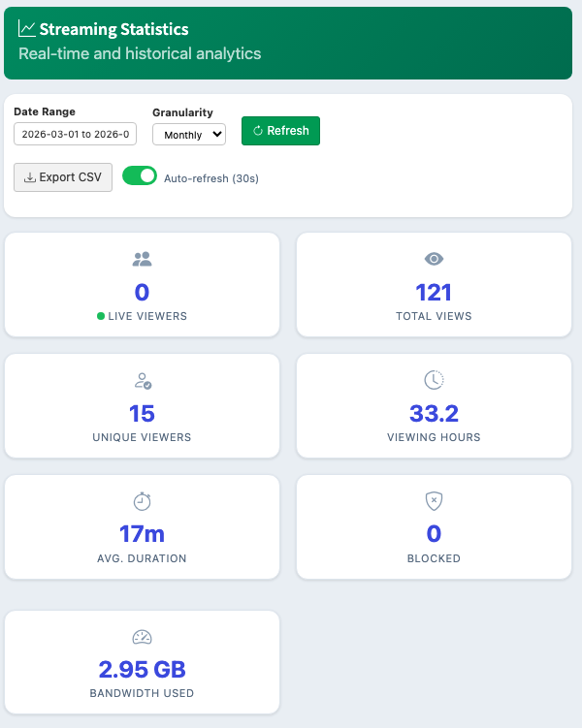Click the green Refresh button

[280, 131]
